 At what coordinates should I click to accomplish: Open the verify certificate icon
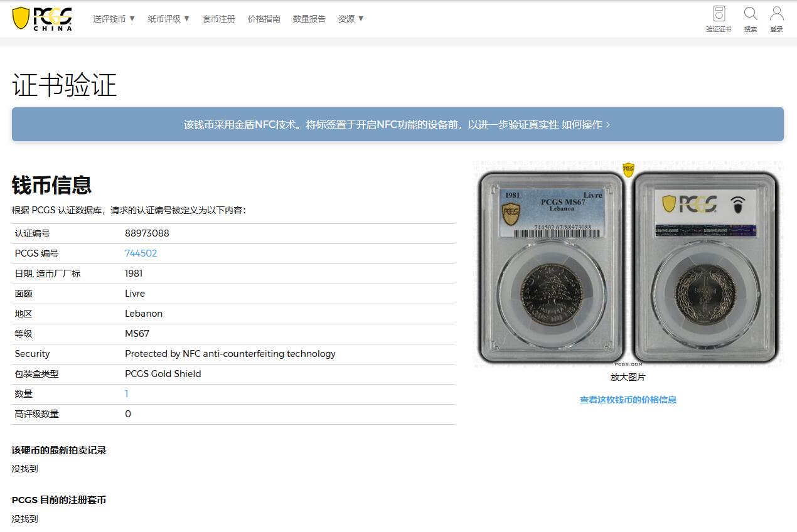coord(719,19)
